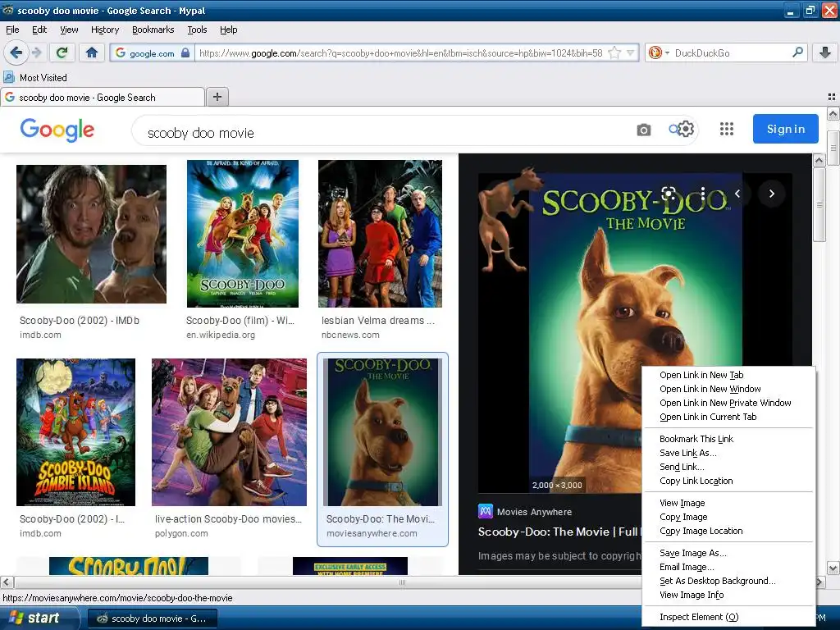Open the Most Visited bookmarks folder
The image size is (840, 630).
[x=35, y=78]
